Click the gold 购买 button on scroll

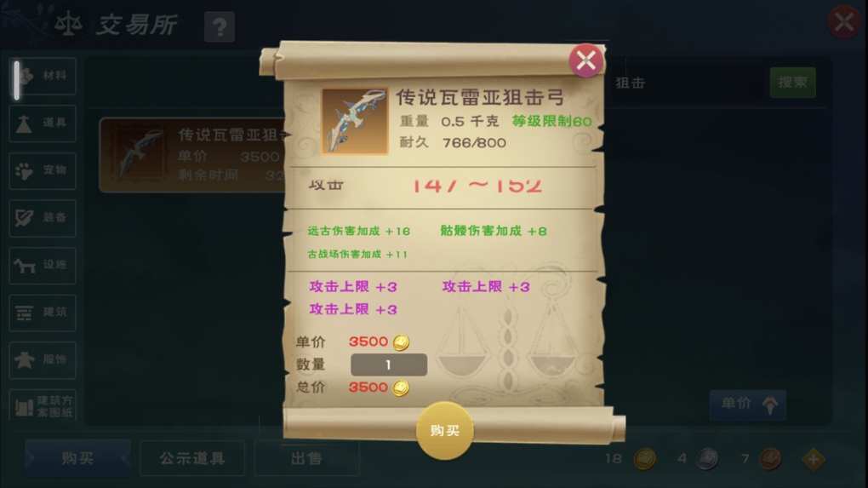pyautogui.click(x=444, y=430)
